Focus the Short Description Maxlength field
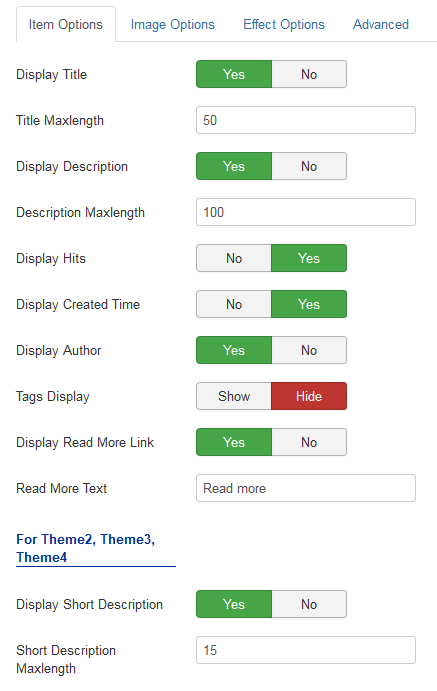 pyautogui.click(x=306, y=650)
